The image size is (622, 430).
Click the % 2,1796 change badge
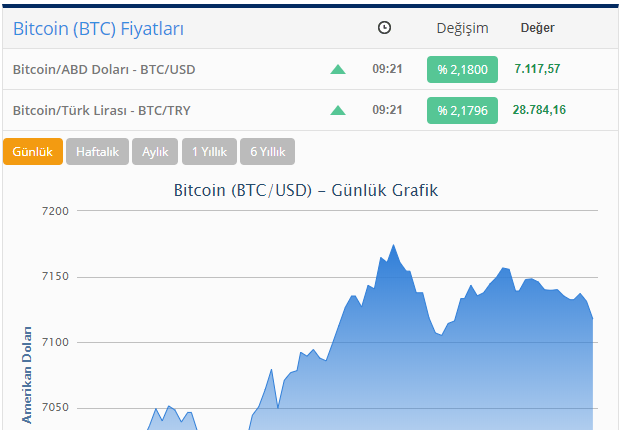tap(463, 110)
